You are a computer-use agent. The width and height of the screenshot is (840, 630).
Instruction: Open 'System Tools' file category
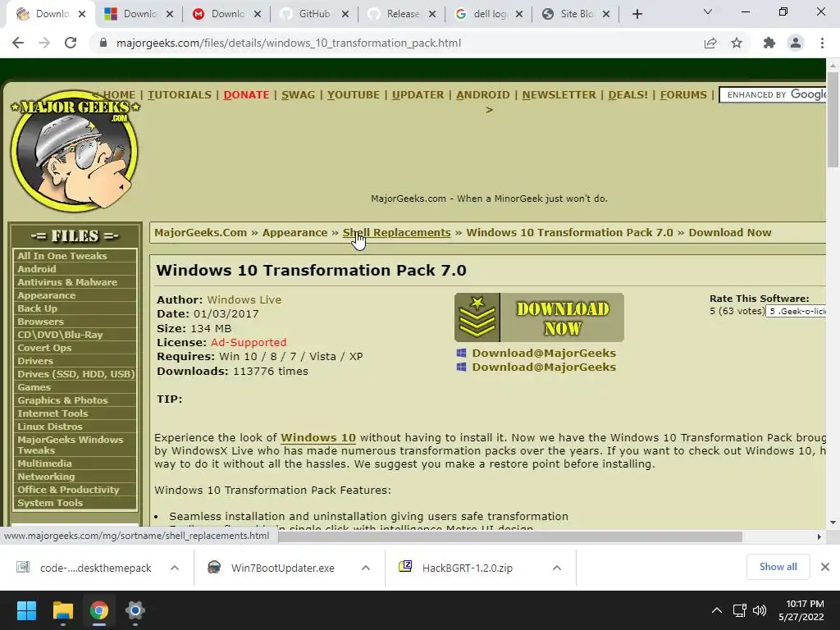click(x=50, y=503)
